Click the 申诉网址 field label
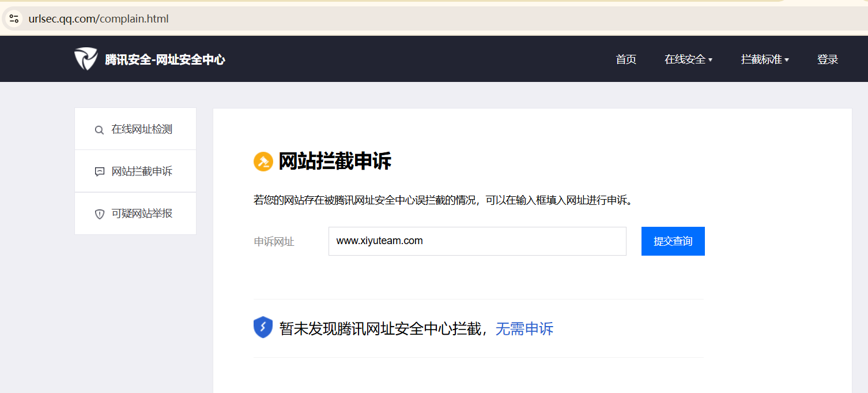868x393 pixels. (x=274, y=242)
